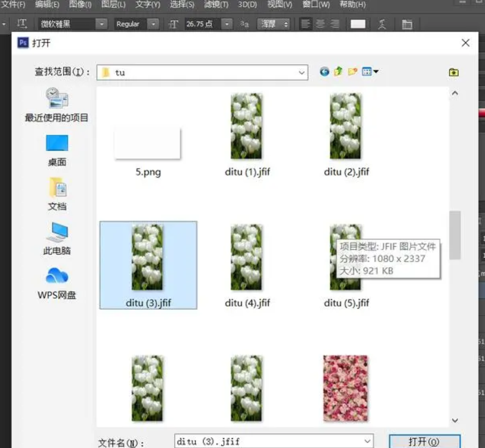485x448 pixels.
Task: Toggle the Character and Paragraph panels icon
Action: (x=408, y=24)
